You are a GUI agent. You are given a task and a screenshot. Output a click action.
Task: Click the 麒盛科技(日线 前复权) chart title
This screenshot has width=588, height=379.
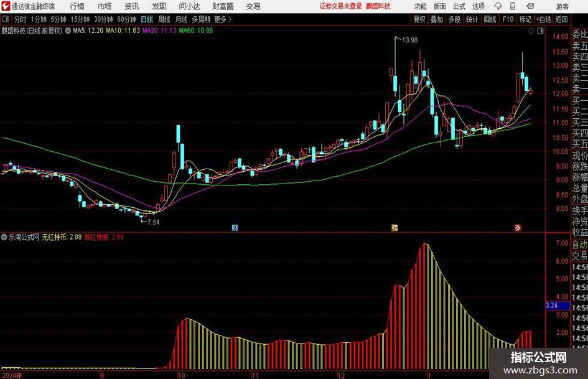[32, 30]
